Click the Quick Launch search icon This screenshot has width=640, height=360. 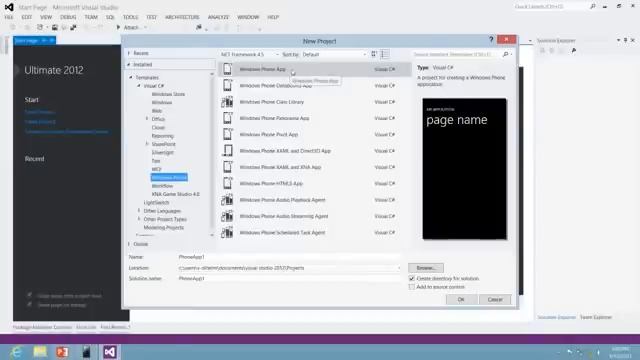coord(593,7)
